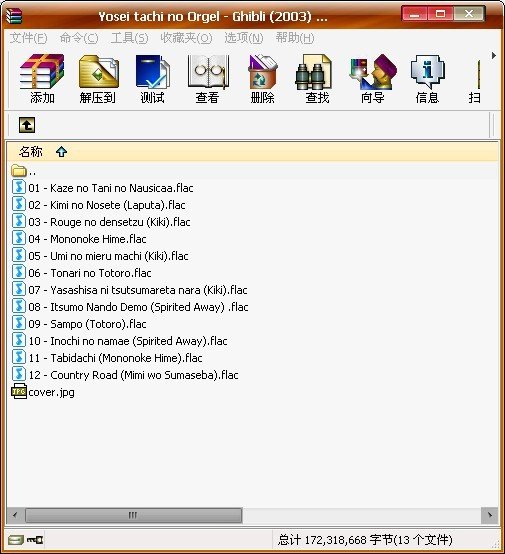Open the 收藏夹(O) menu
Viewport: 505px width, 554px height.
[x=186, y=37]
